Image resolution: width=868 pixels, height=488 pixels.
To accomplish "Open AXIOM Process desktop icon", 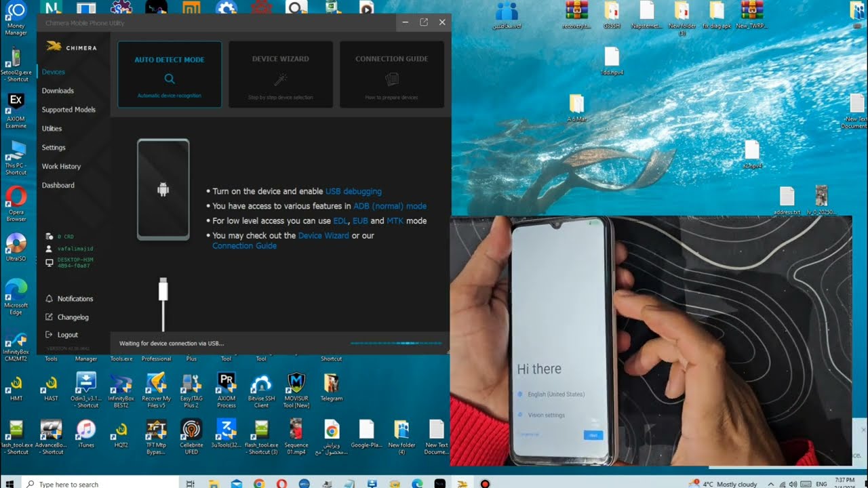I will click(226, 390).
